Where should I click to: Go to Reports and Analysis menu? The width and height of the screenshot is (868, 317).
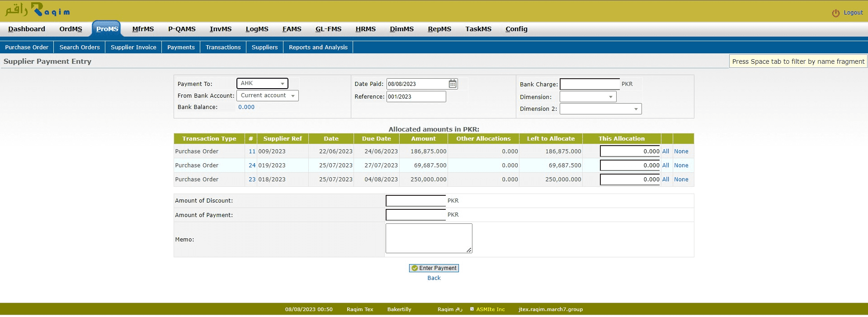click(x=318, y=47)
